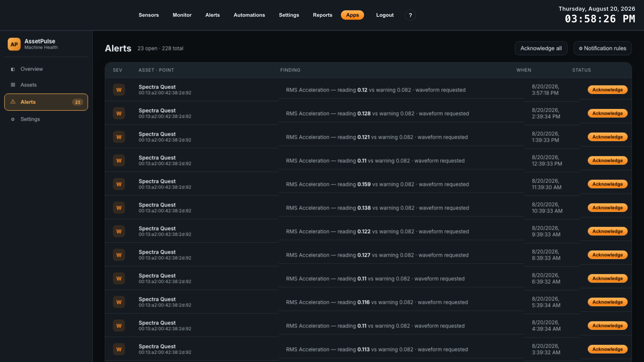Click the gear icon in Notification rules
The image size is (644, 362).
pos(581,48)
